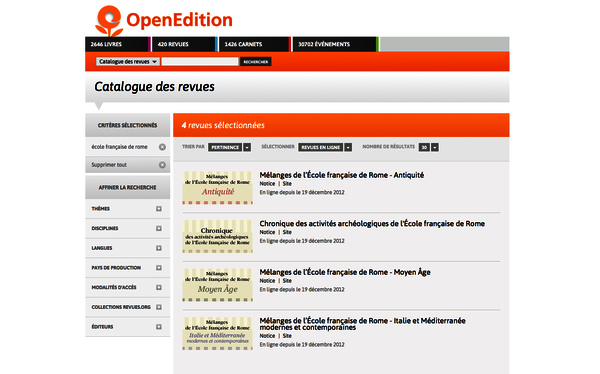
Task: Open the Revues en ligne selector dropdown
Action: tap(325, 147)
